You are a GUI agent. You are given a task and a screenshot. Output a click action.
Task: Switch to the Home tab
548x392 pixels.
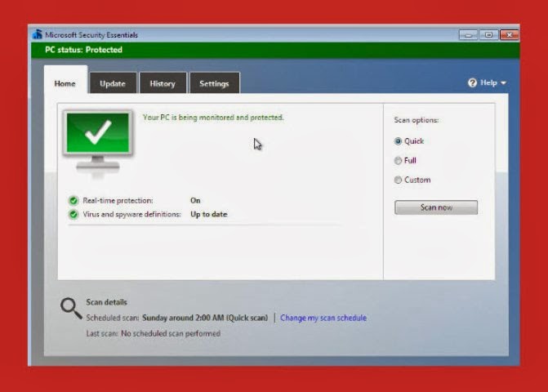[x=65, y=80]
